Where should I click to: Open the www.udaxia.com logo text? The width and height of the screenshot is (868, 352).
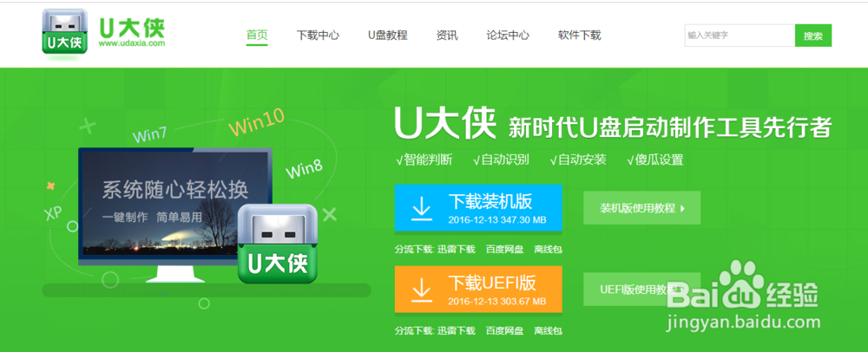point(132,43)
